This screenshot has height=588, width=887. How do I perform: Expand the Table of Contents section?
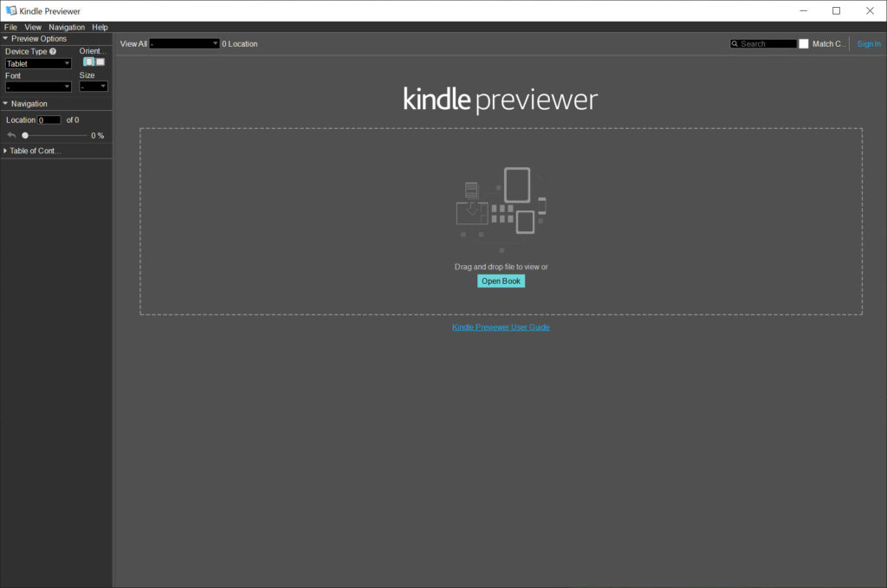pos(5,151)
